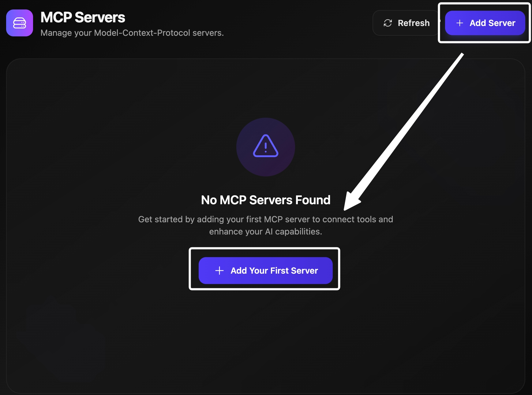Click the exclamation mark inside the triangle
This screenshot has width=532, height=395.
coord(266,148)
